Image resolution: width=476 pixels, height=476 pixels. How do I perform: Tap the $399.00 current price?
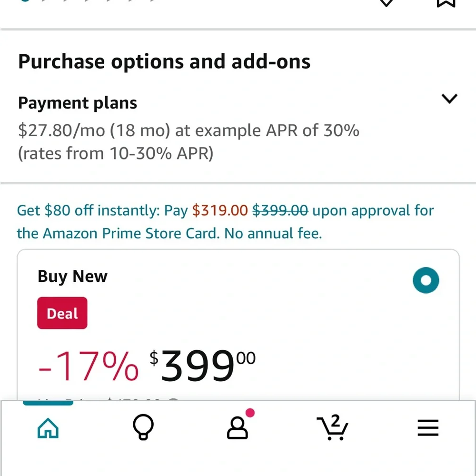(x=202, y=365)
